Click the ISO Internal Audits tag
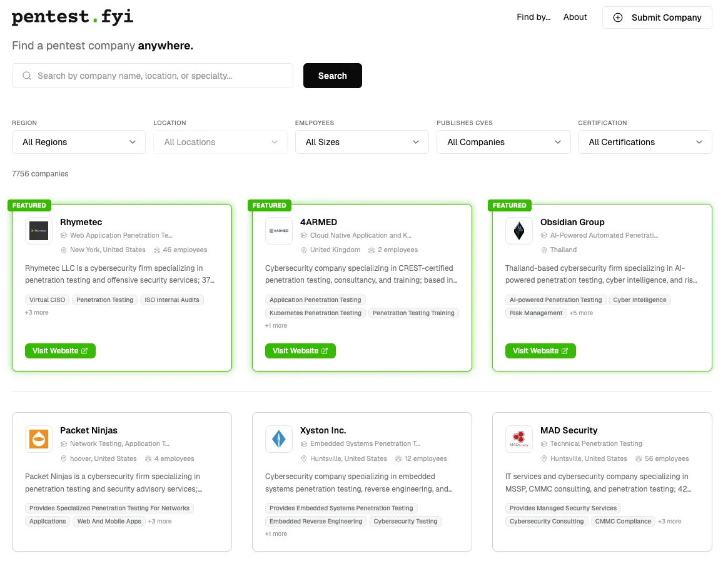 172,300
